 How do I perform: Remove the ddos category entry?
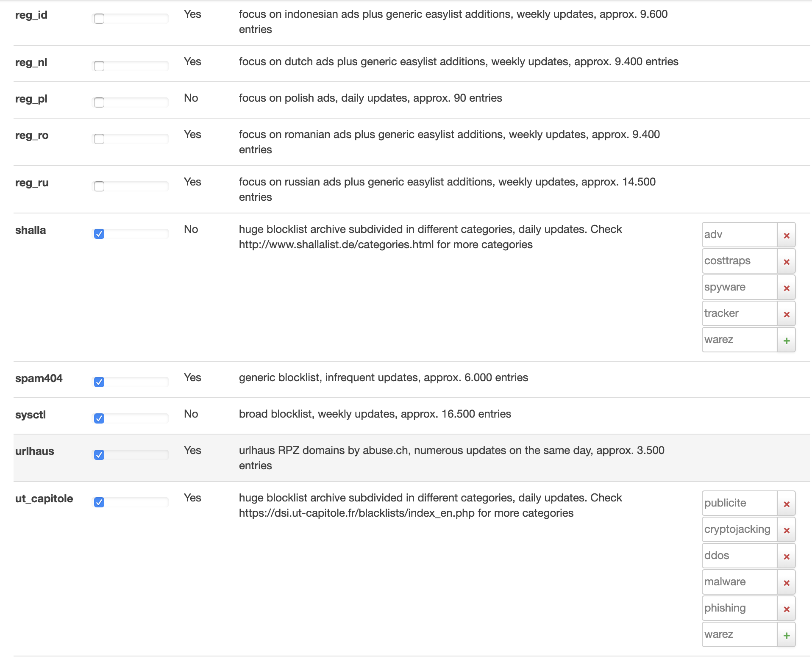[x=786, y=557]
